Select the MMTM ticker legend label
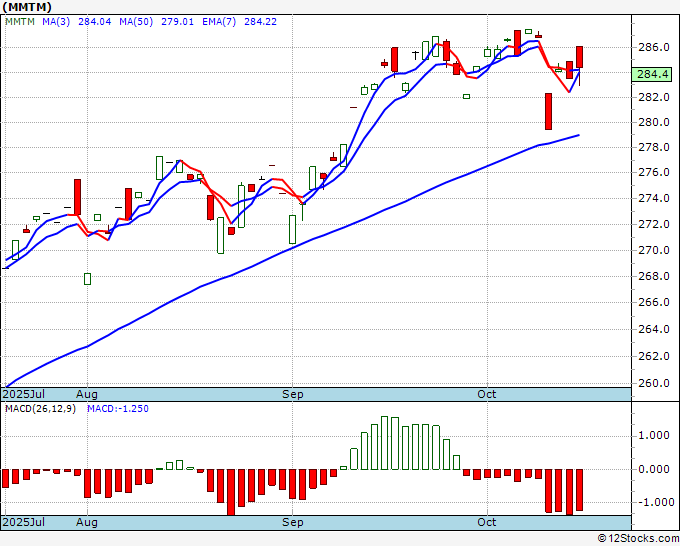This screenshot has height=546, width=680. [20, 22]
